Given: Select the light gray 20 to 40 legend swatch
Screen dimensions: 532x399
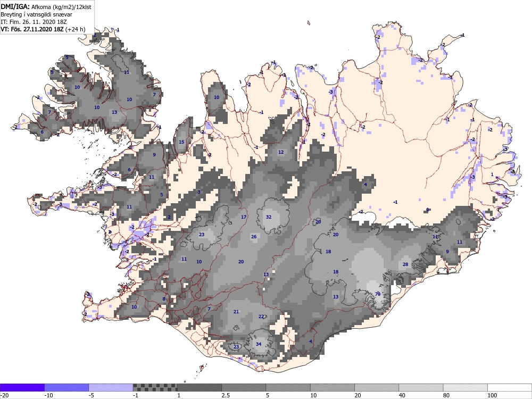Looking at the screenshot, I should [377, 387].
